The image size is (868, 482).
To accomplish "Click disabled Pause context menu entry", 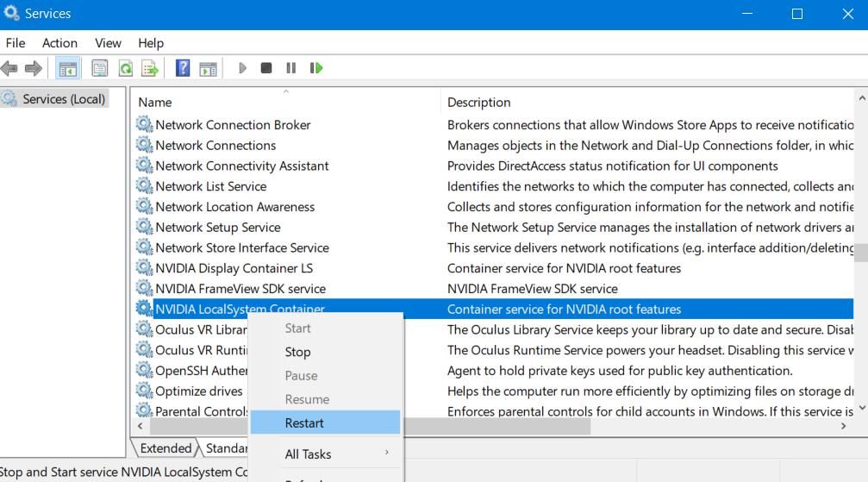I will (x=325, y=376).
